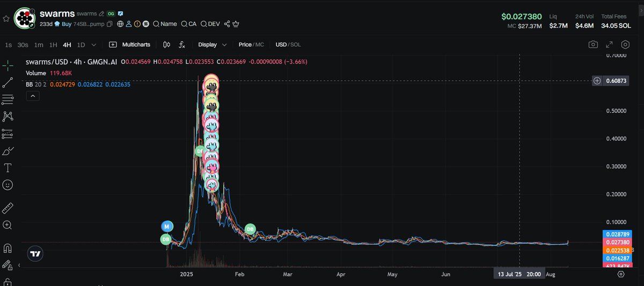Image resolution: width=644 pixels, height=286 pixels.
Task: Select the brush drawing tool
Action: (8, 151)
